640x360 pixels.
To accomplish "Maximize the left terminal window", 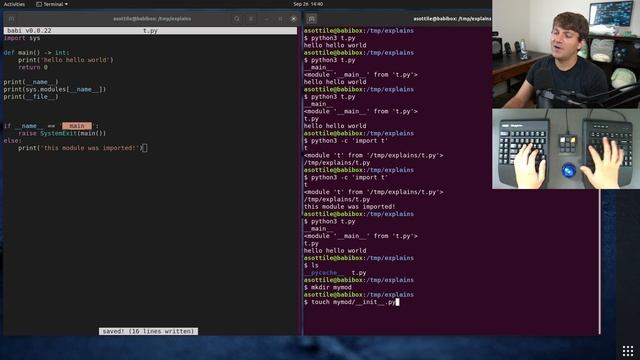I will point(280,19).
